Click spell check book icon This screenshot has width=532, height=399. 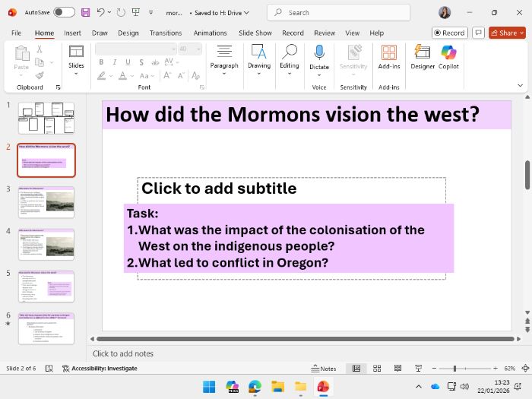click(x=49, y=368)
